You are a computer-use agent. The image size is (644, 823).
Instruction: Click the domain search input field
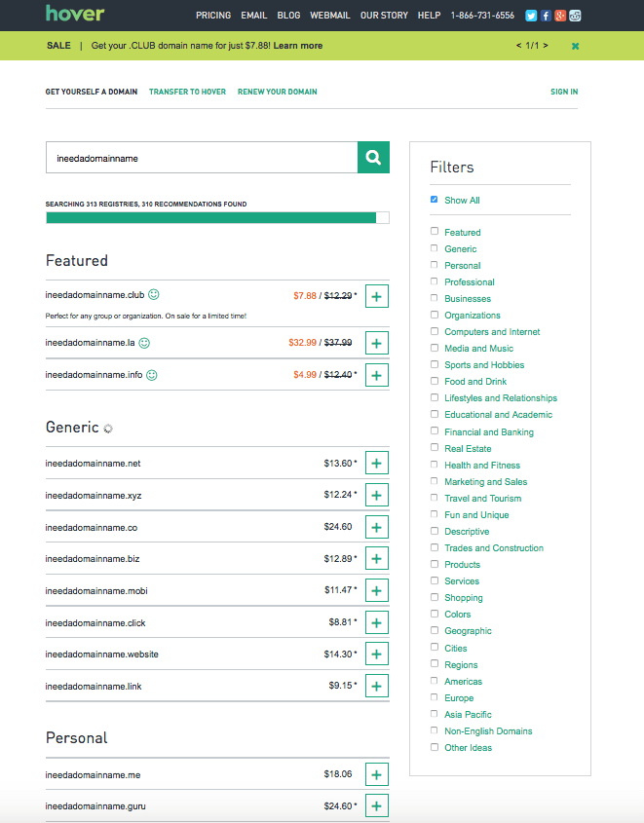[202, 158]
